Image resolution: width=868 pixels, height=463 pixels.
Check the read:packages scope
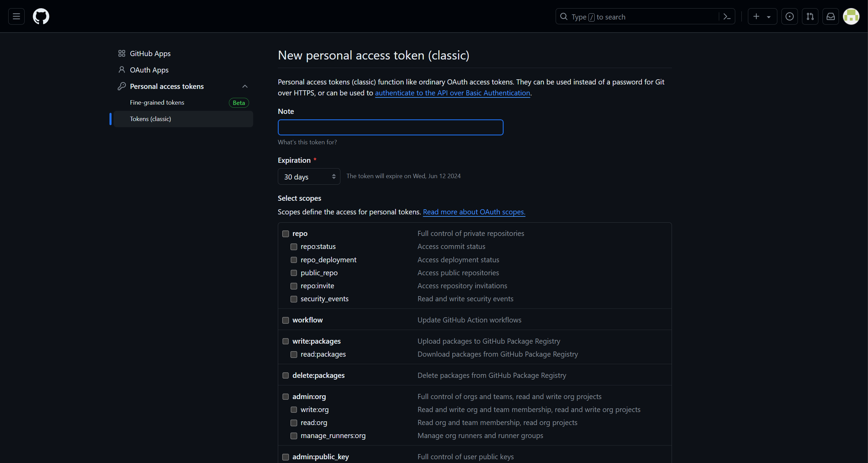[x=294, y=354]
